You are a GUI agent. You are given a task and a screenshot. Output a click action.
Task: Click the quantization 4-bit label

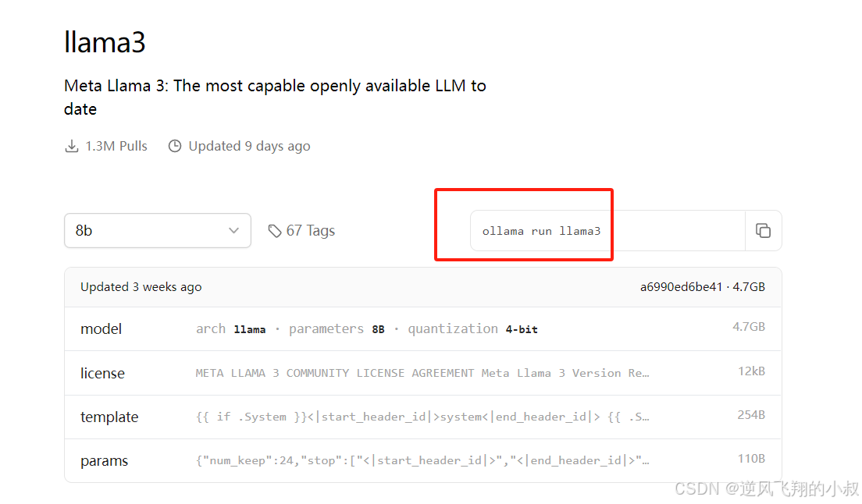[x=473, y=329]
